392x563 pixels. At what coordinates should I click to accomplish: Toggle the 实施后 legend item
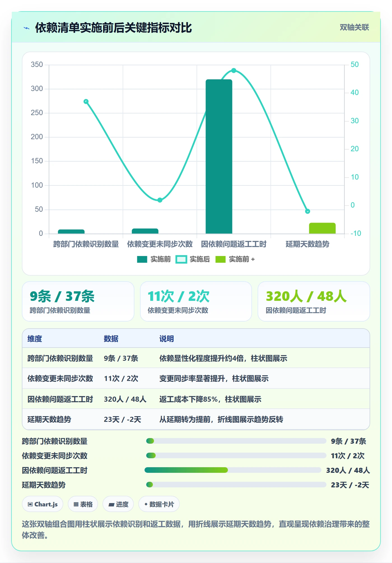click(x=193, y=259)
